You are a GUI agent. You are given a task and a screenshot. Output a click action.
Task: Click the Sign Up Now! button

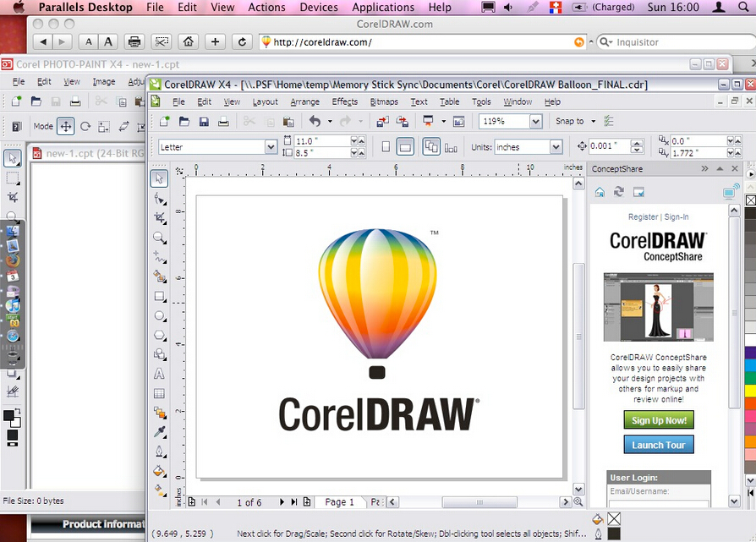659,420
